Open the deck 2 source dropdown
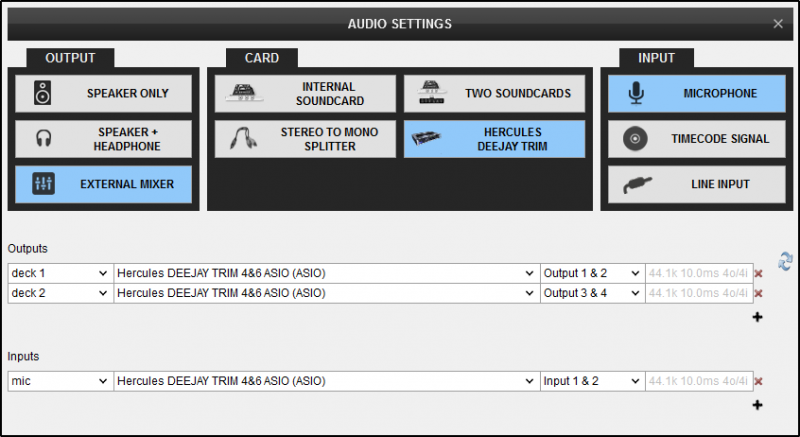 click(x=61, y=293)
